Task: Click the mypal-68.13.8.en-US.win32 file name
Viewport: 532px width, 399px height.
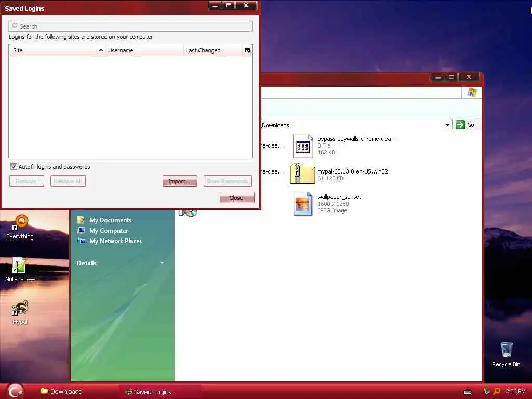Action: point(353,171)
